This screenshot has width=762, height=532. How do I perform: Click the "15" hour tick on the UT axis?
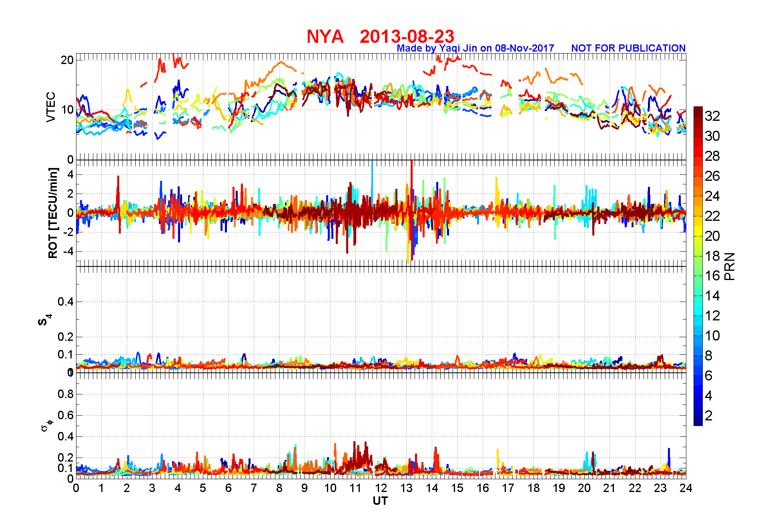coord(457,488)
